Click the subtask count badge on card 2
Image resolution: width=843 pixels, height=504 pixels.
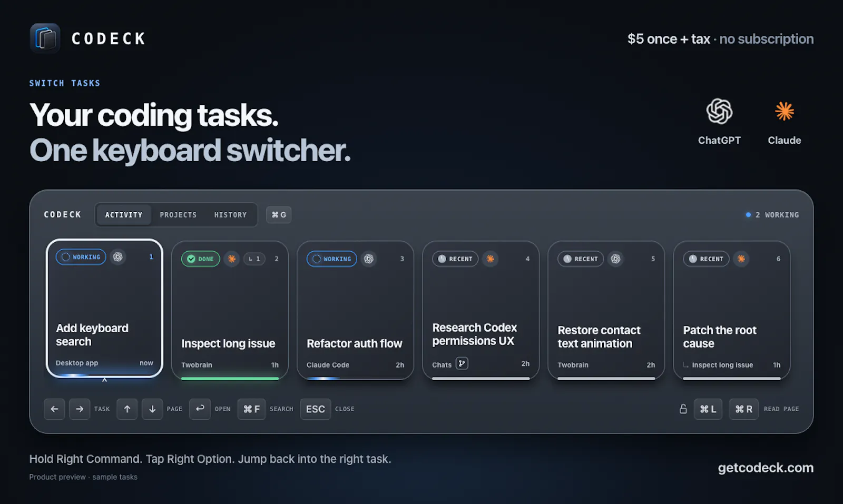click(254, 259)
